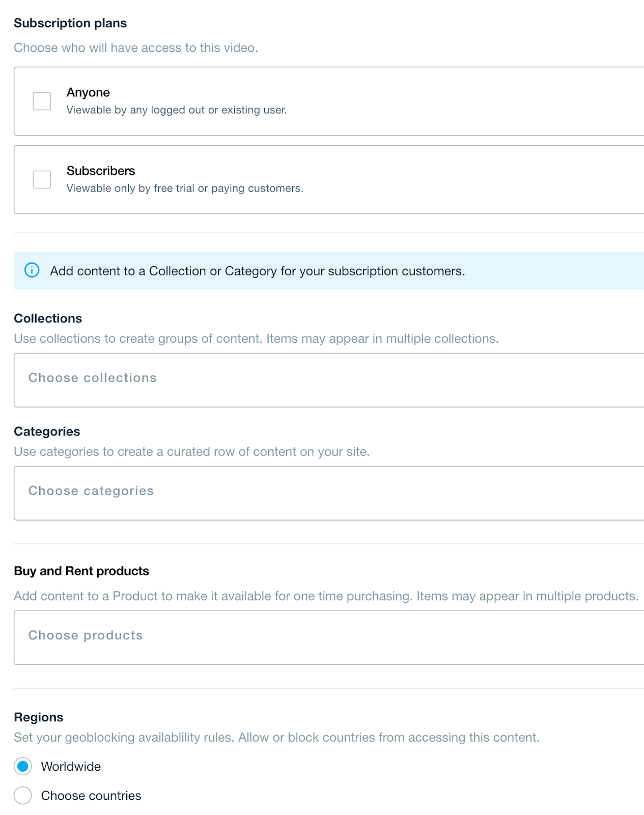Image resolution: width=644 pixels, height=815 pixels.
Task: Click the "Categories" section heading
Action: (47, 431)
